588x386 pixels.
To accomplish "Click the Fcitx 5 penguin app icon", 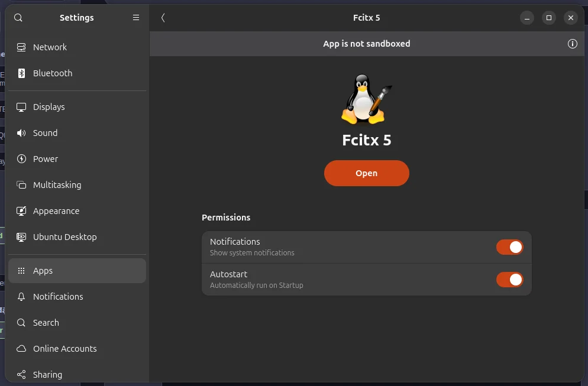I will pyautogui.click(x=366, y=99).
